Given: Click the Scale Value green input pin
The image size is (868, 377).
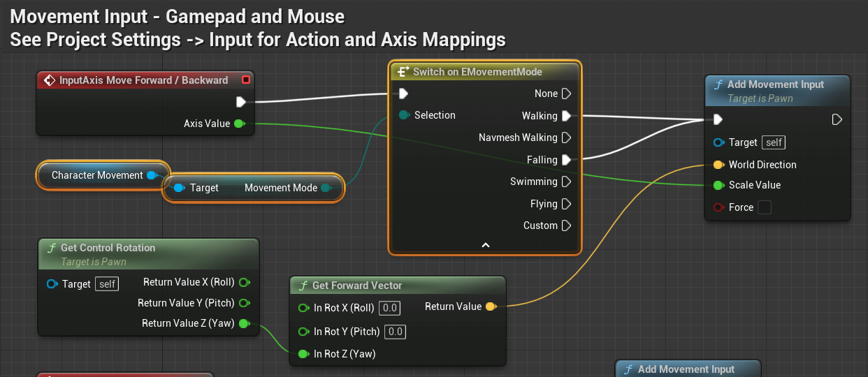Looking at the screenshot, I should click(x=718, y=185).
